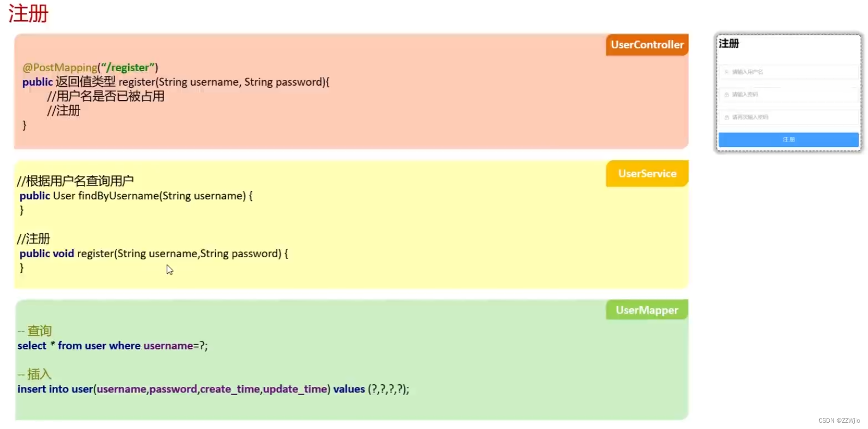Click the register method in UserService block
Screen dimensions: 868x429
[x=154, y=254]
